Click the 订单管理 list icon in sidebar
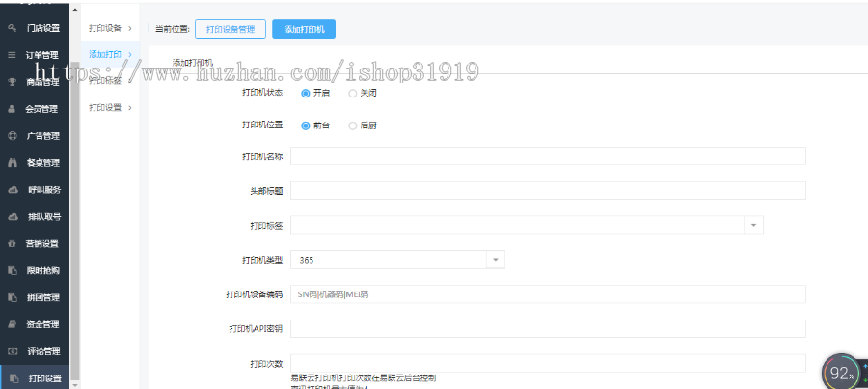Viewport: 868px width, 389px height. (x=13, y=55)
